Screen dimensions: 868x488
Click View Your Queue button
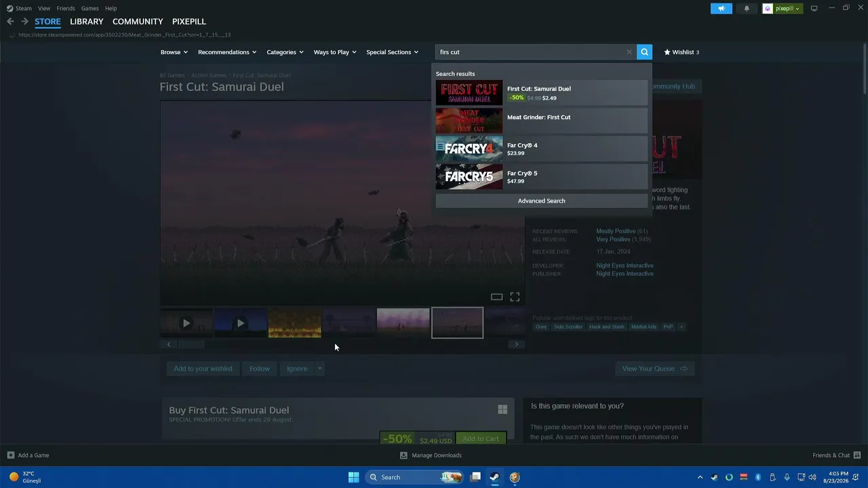(x=655, y=369)
